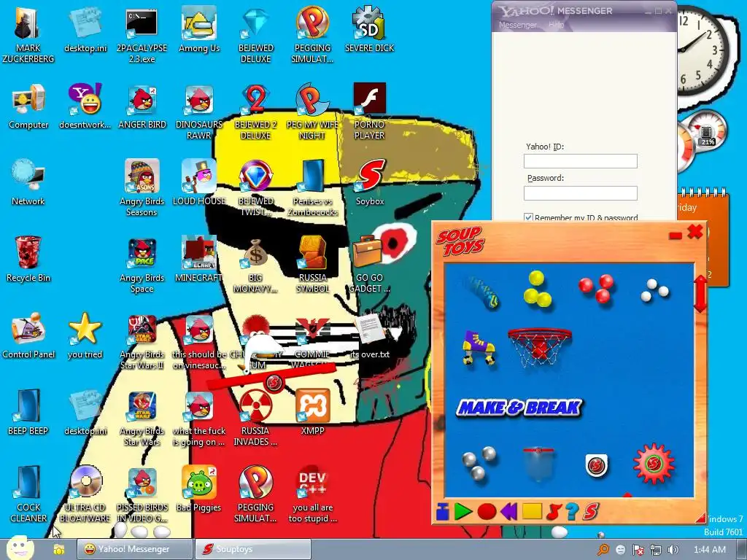
Task: Choose the red gear cog toy
Action: tap(654, 463)
